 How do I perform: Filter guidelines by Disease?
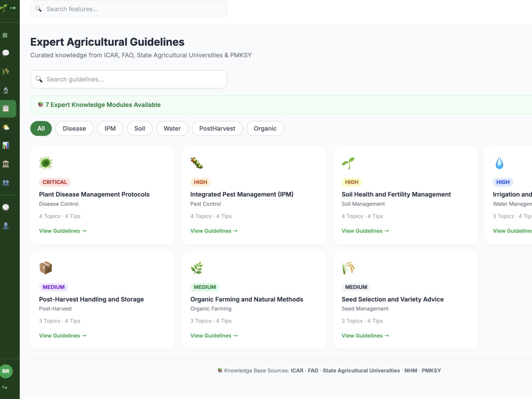[x=74, y=129]
